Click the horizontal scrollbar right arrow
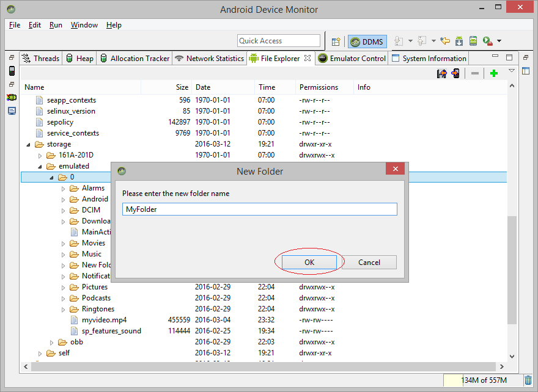The height and width of the screenshot is (392, 538). (502, 366)
